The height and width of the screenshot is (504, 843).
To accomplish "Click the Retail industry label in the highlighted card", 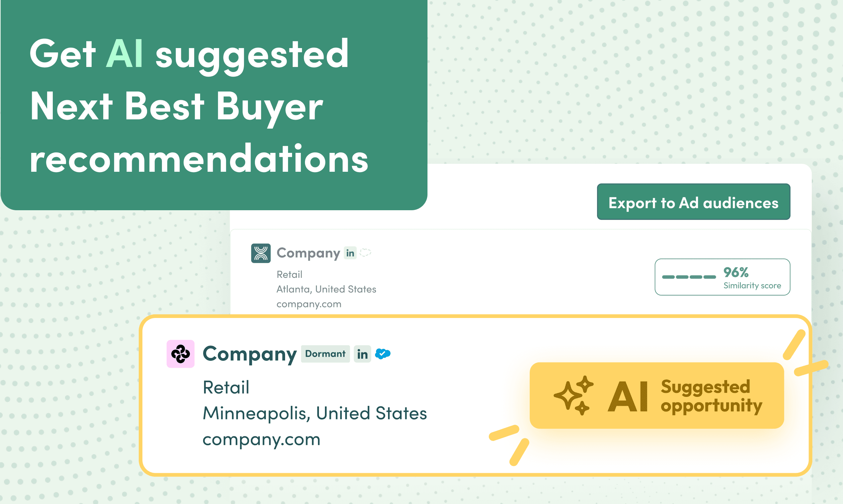I will [226, 387].
